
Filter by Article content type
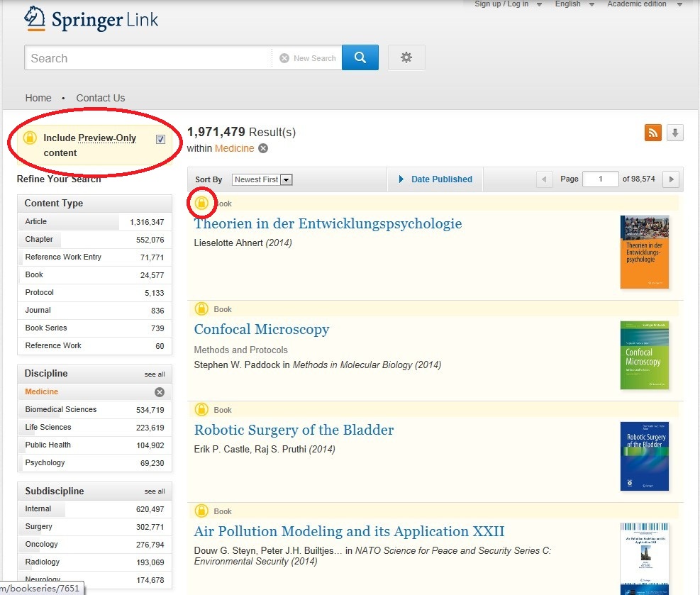[x=36, y=222]
